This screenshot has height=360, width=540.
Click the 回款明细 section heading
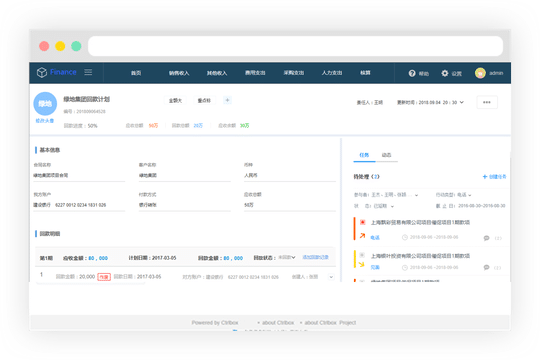pos(50,234)
